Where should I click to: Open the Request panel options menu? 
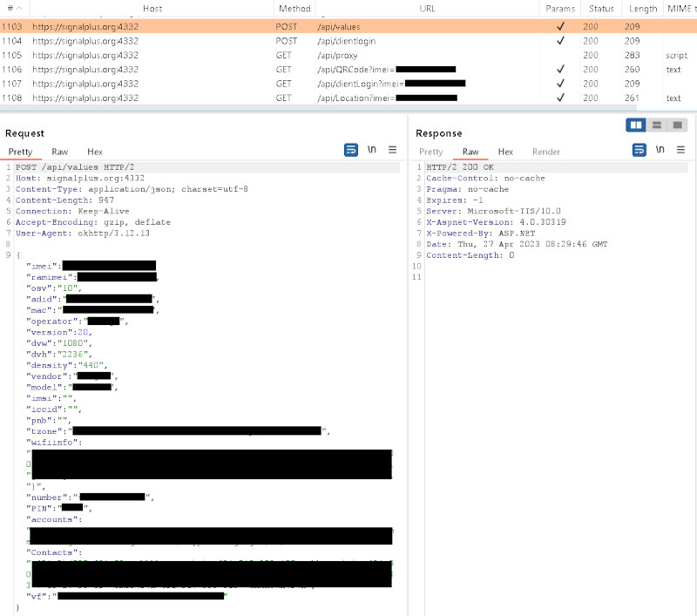[392, 150]
